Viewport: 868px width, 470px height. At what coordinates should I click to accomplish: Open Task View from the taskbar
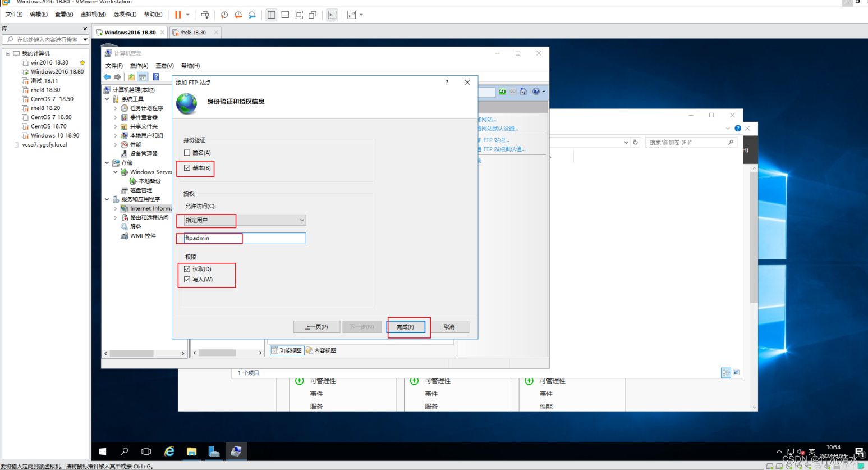[x=146, y=451]
